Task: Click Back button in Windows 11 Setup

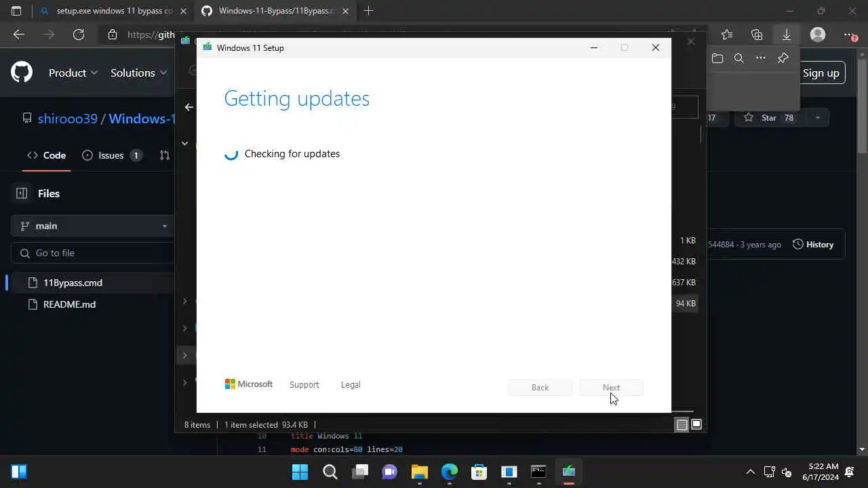Action: (x=540, y=388)
